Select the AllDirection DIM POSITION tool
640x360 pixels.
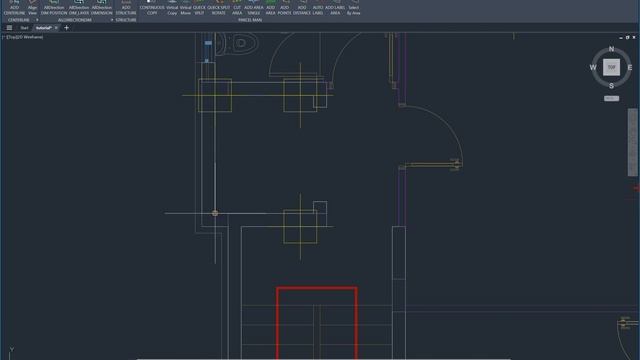pyautogui.click(x=54, y=8)
